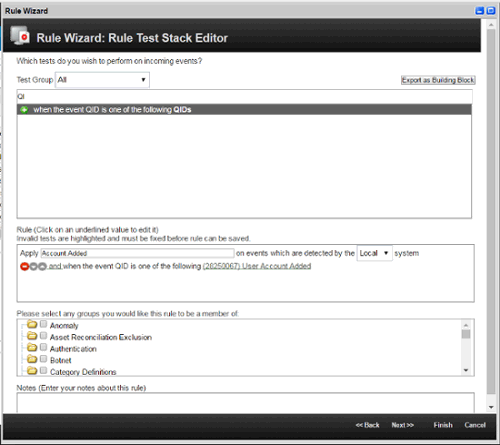Open the Test Group dropdown
The image size is (500, 445).
[x=102, y=80]
